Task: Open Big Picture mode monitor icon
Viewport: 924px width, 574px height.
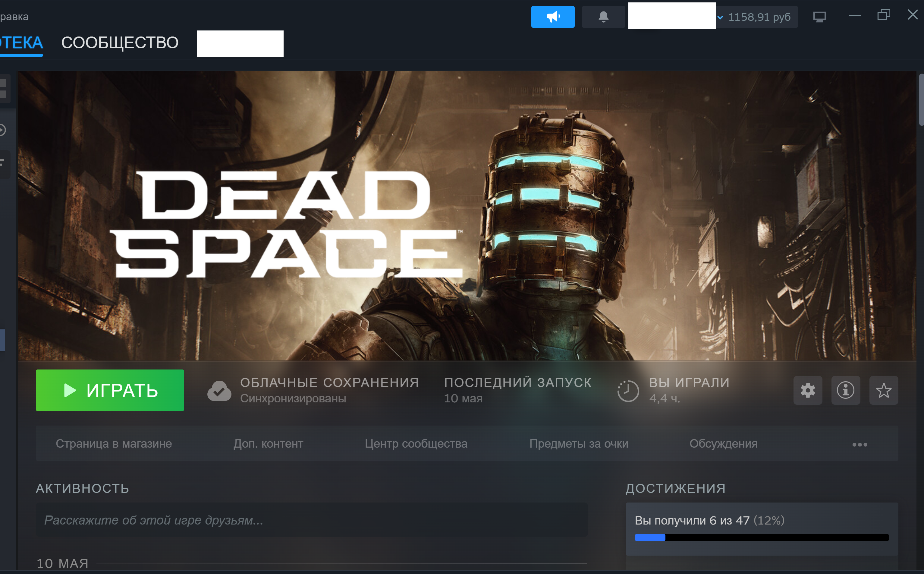Action: (819, 17)
